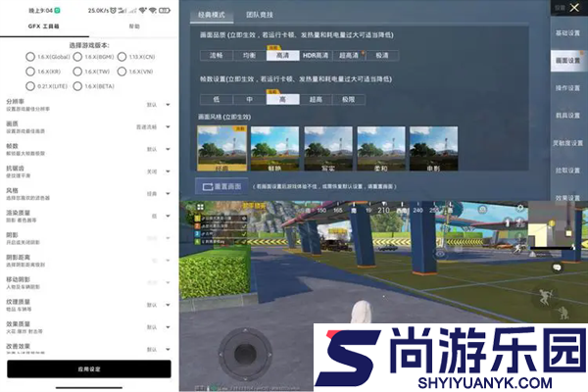This screenshot has width=588, height=392.
Task: Expand the 渲染质量 rendering quality dropdown
Action: 168,216
